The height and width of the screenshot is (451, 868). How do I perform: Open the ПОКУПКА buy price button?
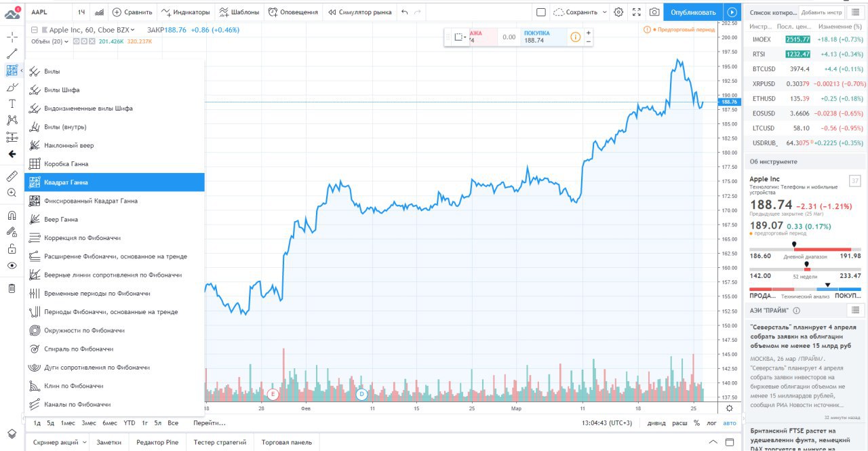(x=544, y=37)
